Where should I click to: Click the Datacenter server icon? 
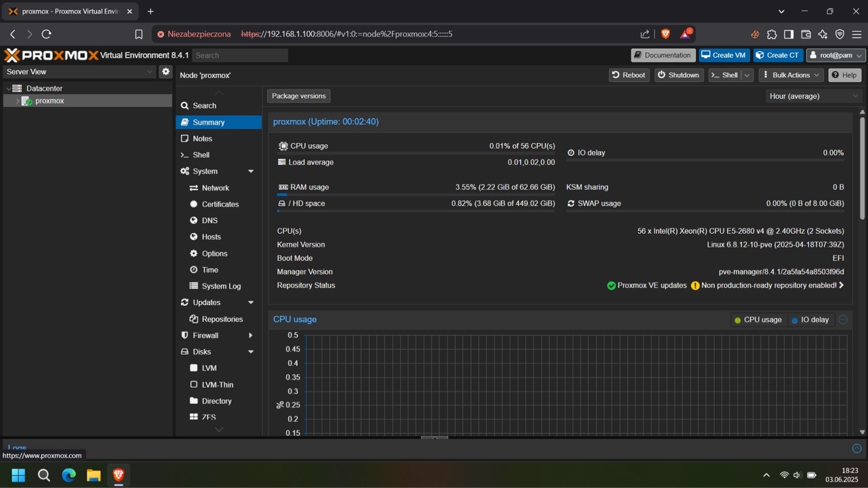point(18,89)
